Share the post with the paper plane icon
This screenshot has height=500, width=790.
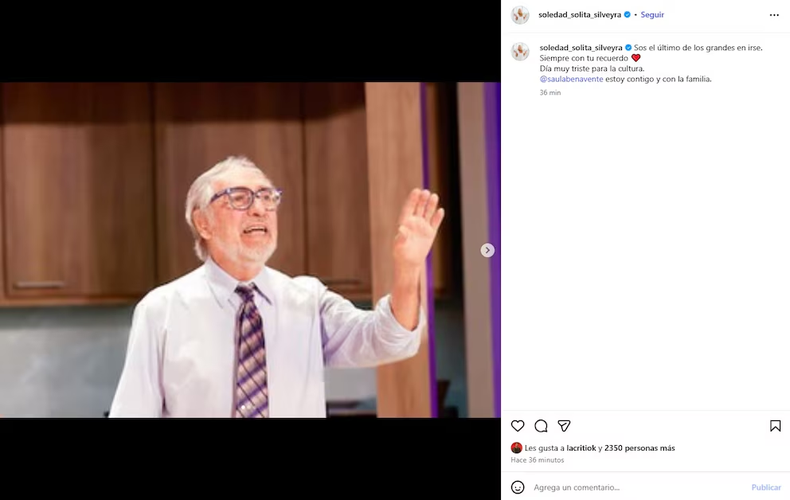click(564, 426)
